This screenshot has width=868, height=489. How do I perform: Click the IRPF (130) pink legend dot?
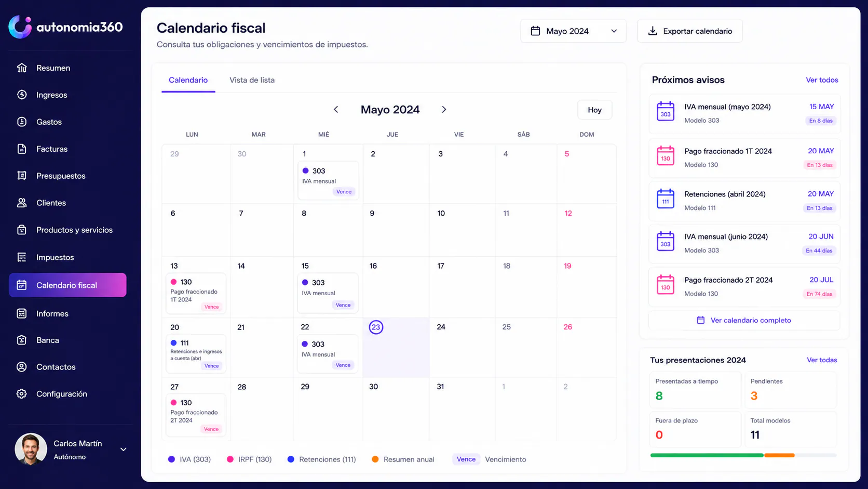(230, 459)
